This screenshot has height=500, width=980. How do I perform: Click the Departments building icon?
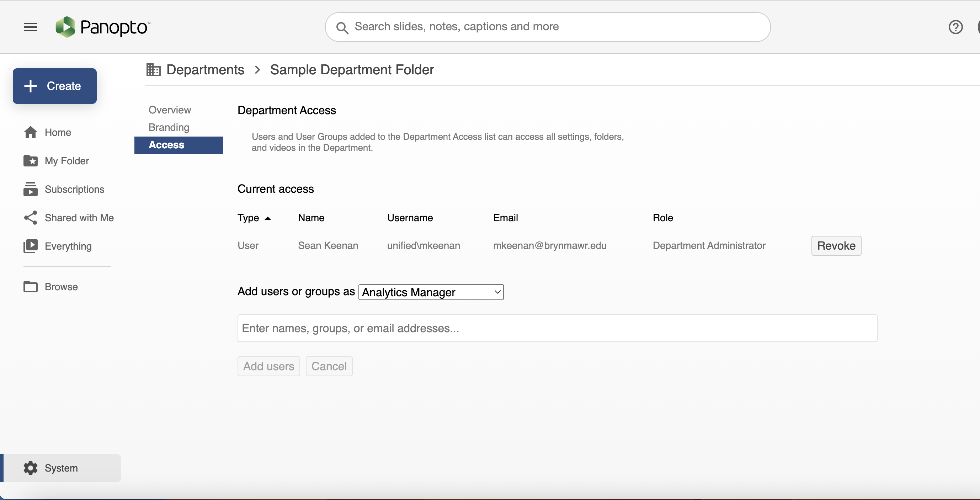point(153,70)
